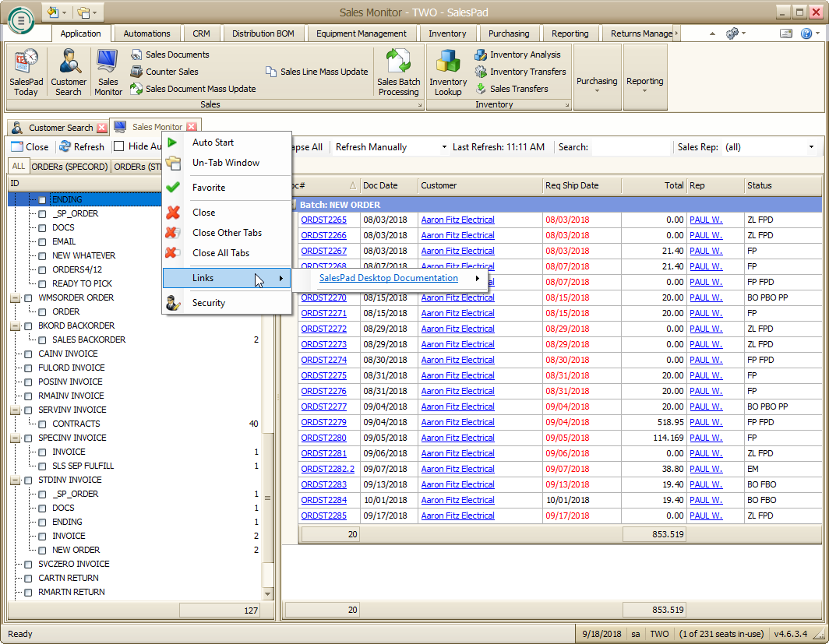Viewport: 829px width, 644px height.
Task: Choose SalesPad Desktop Documentation submenu link
Action: 389,278
